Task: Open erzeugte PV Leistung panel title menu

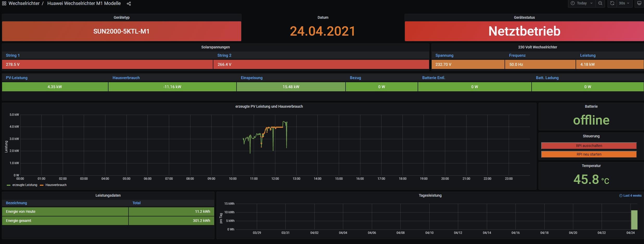Action: (x=269, y=106)
